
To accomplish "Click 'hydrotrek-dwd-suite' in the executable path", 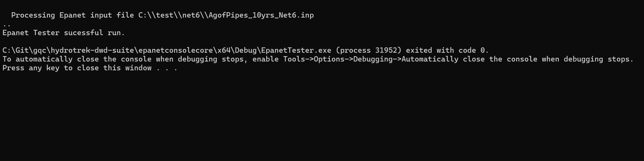I will [x=92, y=51].
